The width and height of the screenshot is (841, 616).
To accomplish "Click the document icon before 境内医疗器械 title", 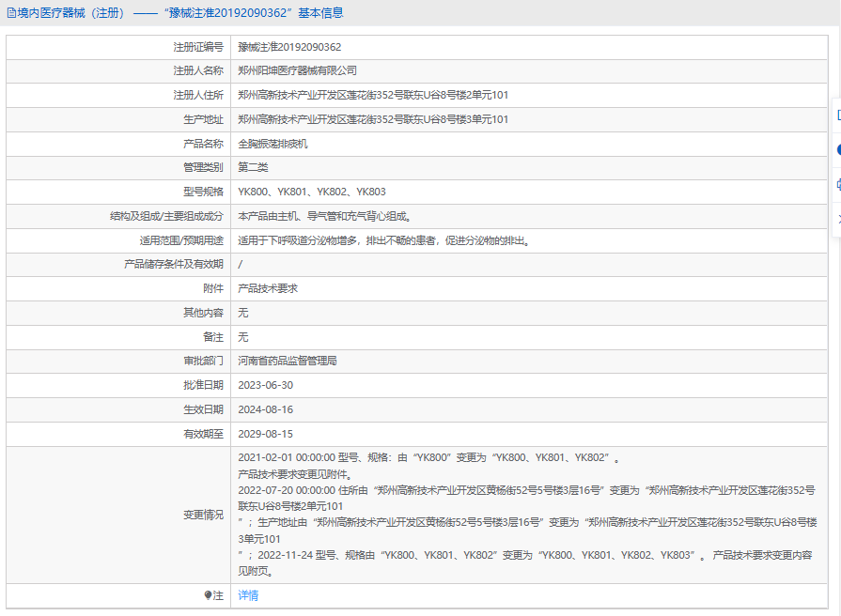I will 10,13.
